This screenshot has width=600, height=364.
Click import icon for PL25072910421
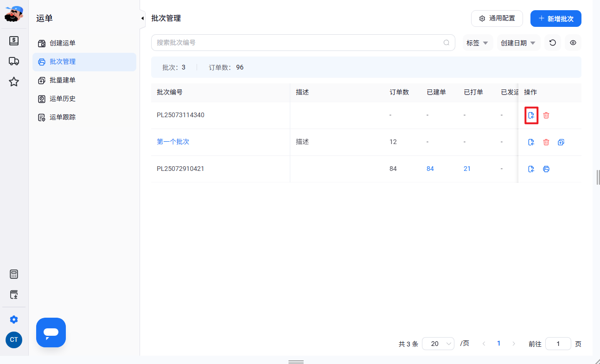click(531, 169)
